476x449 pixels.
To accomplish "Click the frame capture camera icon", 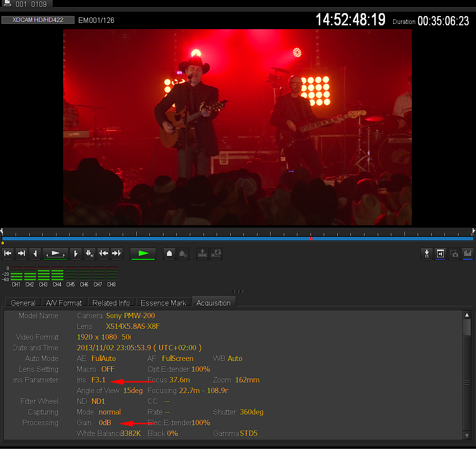I will 454,253.
